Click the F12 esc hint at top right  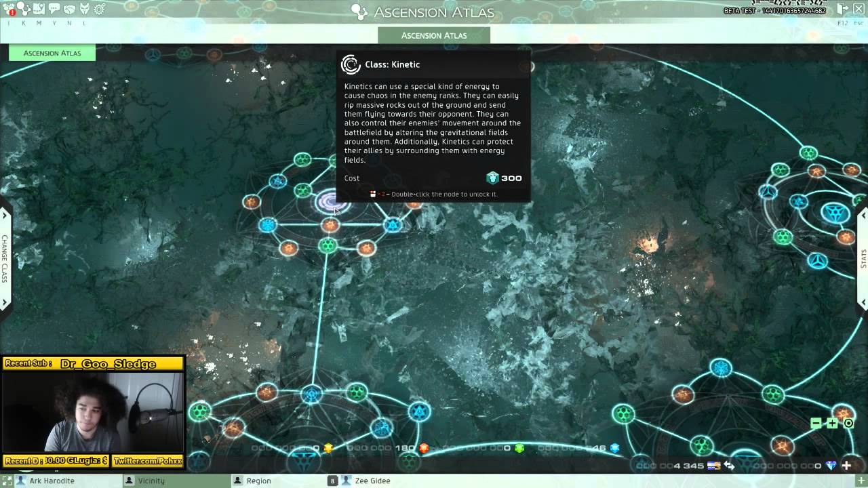click(x=843, y=23)
